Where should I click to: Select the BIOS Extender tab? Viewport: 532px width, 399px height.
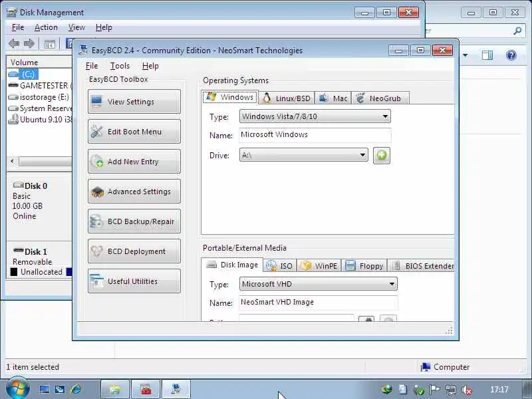point(422,265)
